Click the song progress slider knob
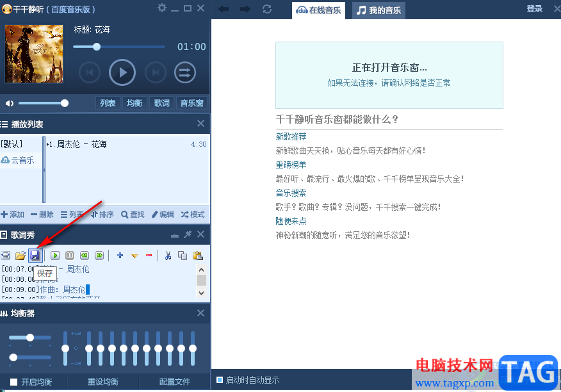 tap(97, 47)
